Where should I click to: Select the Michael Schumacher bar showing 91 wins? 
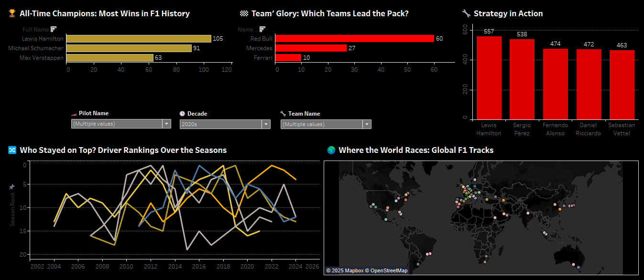[129, 48]
